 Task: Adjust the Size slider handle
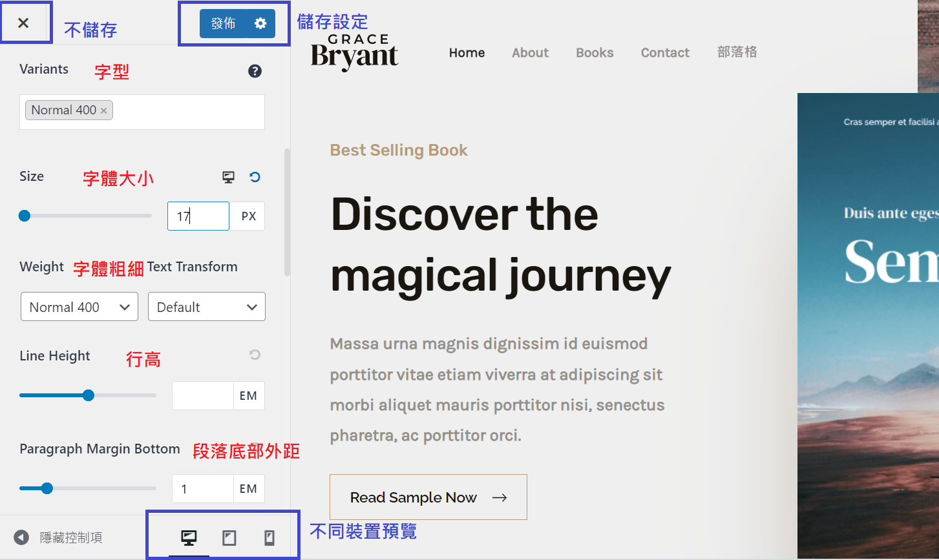[x=25, y=216]
